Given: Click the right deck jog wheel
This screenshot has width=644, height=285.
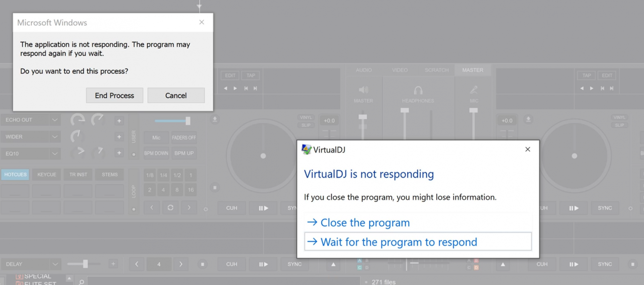Looking at the screenshot, I should [574, 156].
